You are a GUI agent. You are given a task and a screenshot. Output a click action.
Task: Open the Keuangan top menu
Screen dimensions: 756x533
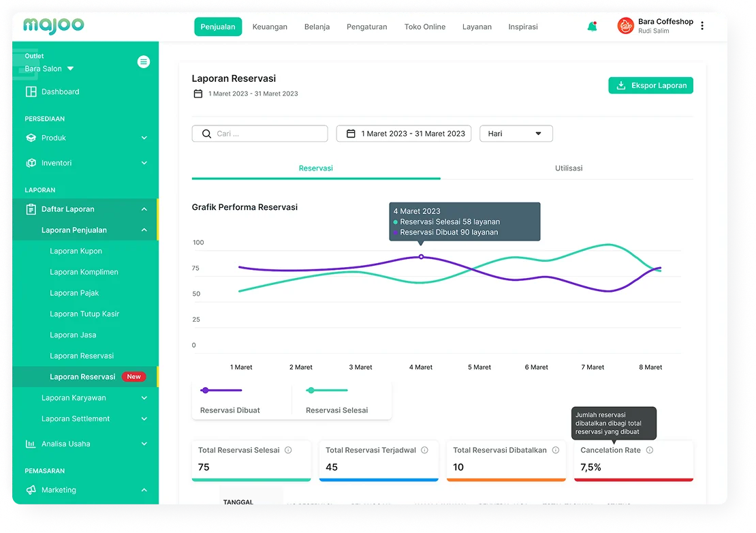click(270, 27)
